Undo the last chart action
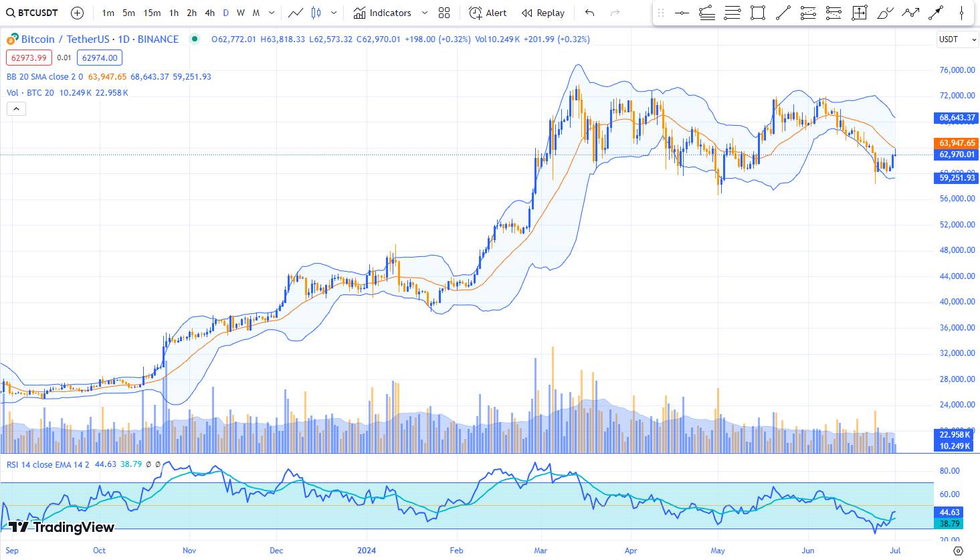 click(589, 13)
